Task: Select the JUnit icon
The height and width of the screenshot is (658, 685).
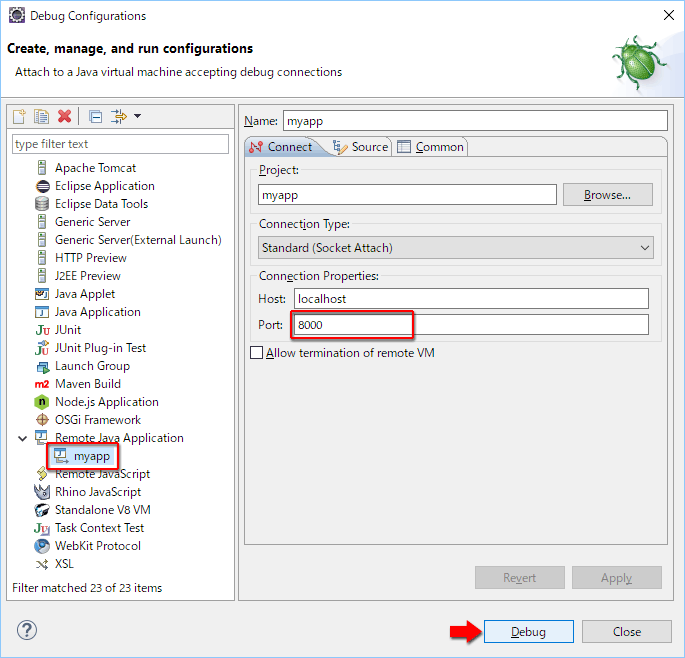Action: 42,330
